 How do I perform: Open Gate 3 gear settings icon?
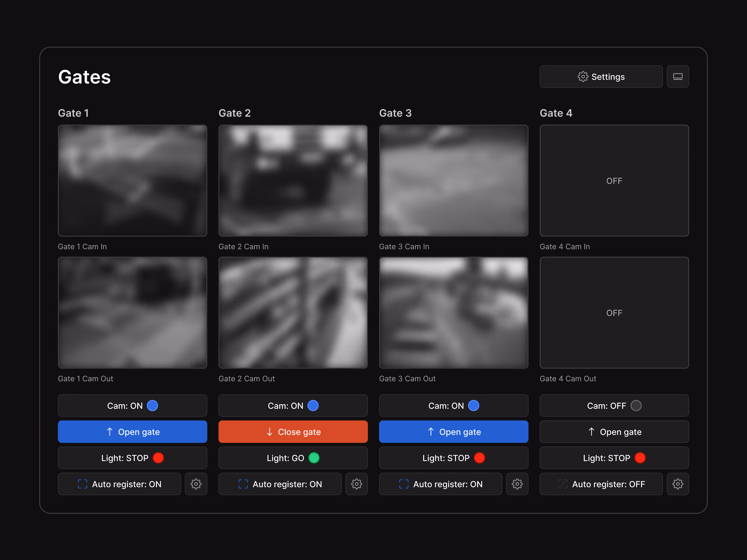click(x=517, y=484)
